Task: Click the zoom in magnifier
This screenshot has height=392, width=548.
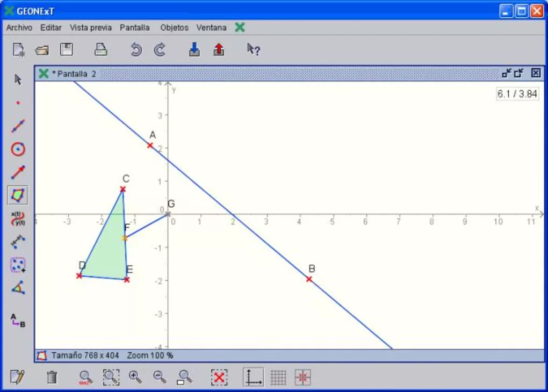Action: [135, 378]
